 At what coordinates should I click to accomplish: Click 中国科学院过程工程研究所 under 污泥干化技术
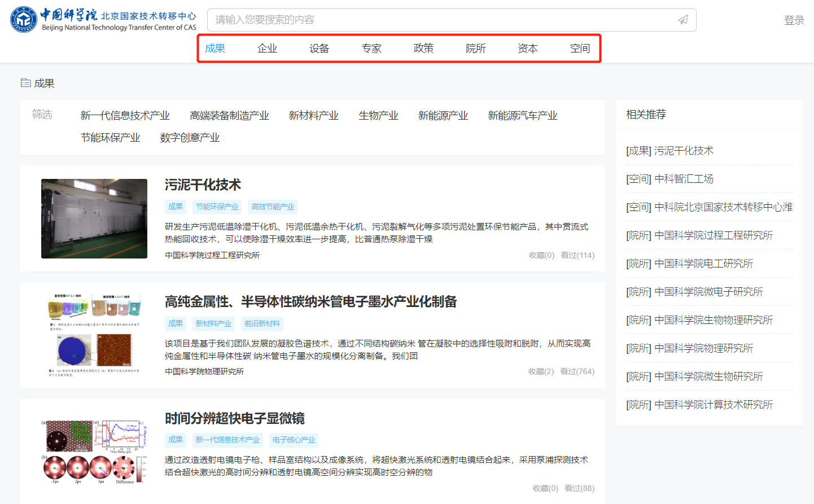click(212, 255)
